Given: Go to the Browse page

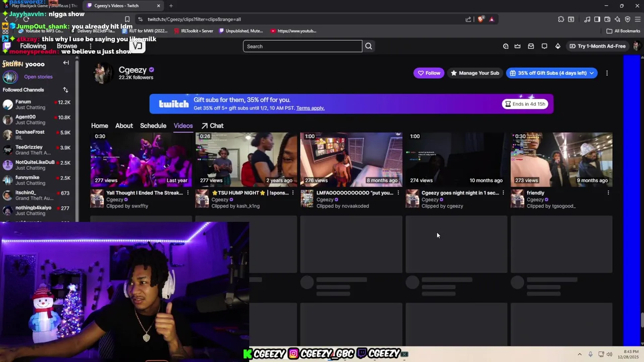Looking at the screenshot, I should (67, 46).
